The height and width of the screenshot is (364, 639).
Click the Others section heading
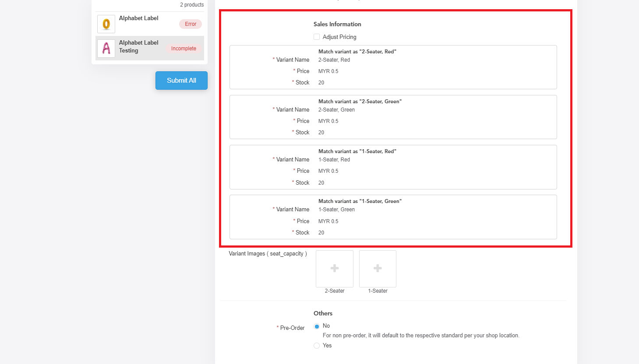tap(323, 313)
